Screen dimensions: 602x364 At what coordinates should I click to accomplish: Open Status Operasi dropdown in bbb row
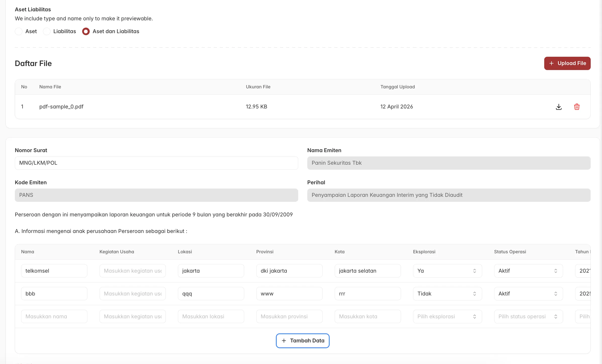[x=528, y=294]
